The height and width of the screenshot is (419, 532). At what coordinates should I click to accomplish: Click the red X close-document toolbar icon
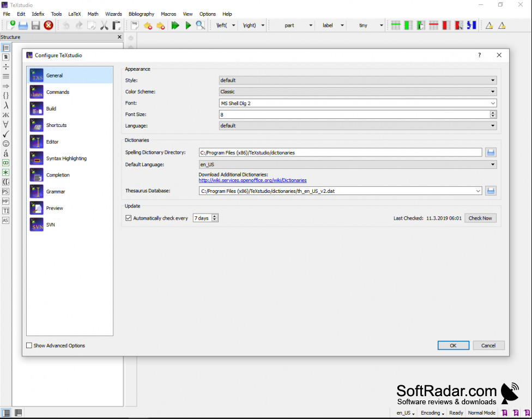(49, 25)
